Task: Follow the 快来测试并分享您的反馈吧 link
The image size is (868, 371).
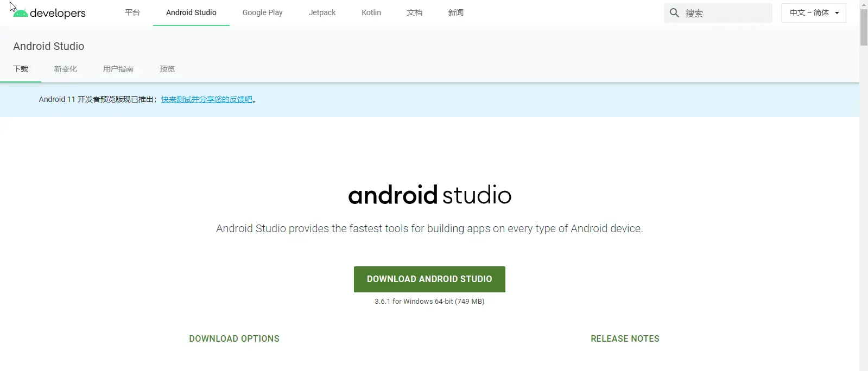Action: (207, 99)
